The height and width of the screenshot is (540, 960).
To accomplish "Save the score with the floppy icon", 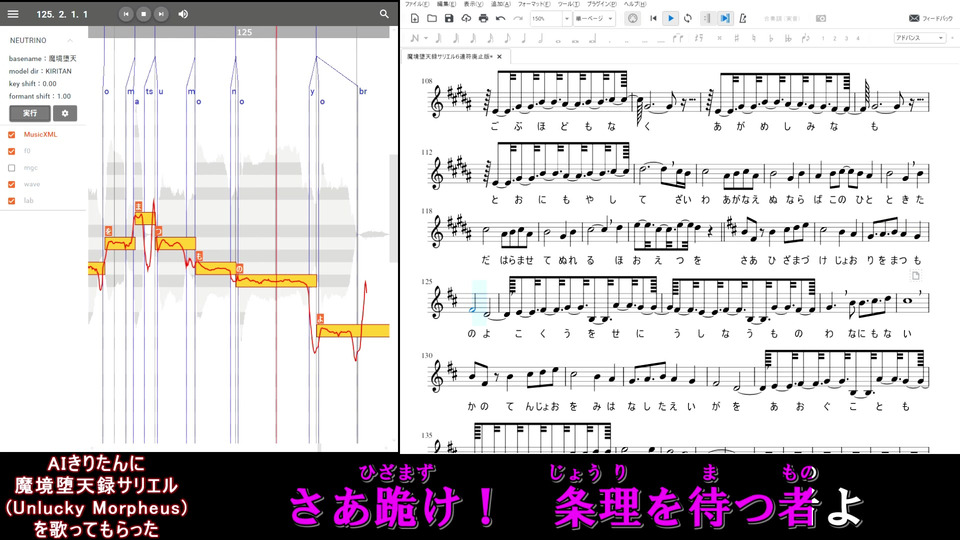I will click(x=449, y=18).
